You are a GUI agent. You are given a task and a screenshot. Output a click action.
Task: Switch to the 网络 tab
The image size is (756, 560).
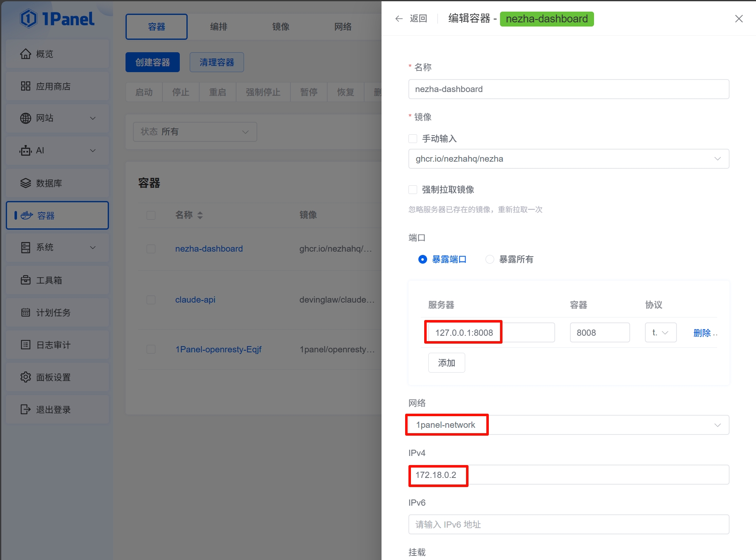click(343, 27)
